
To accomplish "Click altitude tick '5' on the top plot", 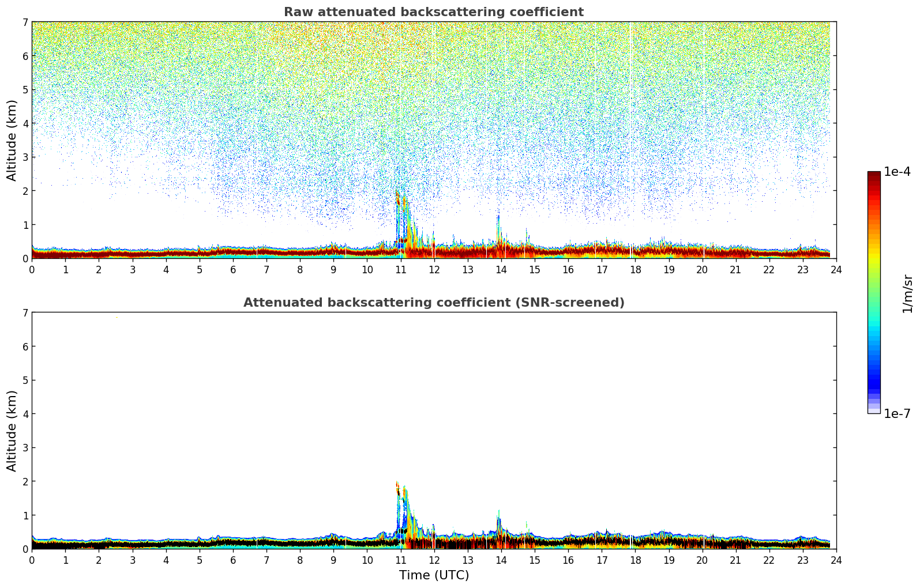I will [25, 89].
